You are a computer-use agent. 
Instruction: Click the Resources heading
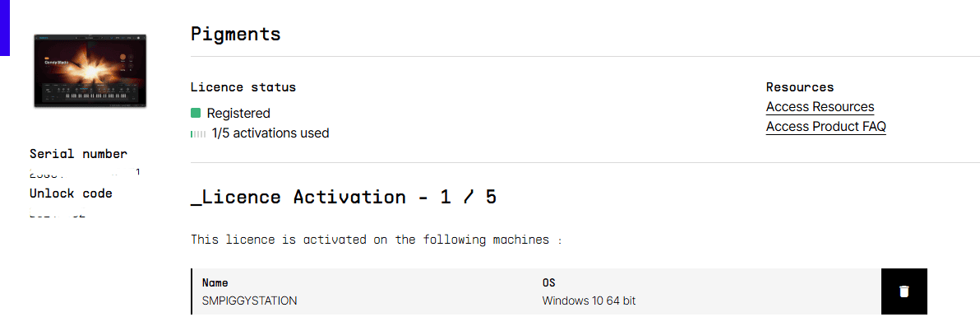click(800, 87)
